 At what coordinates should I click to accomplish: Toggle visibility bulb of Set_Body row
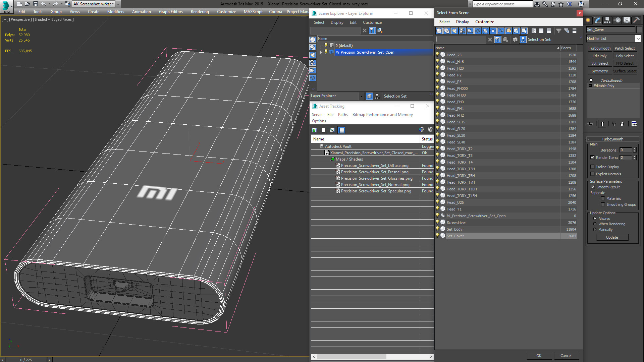[437, 229]
